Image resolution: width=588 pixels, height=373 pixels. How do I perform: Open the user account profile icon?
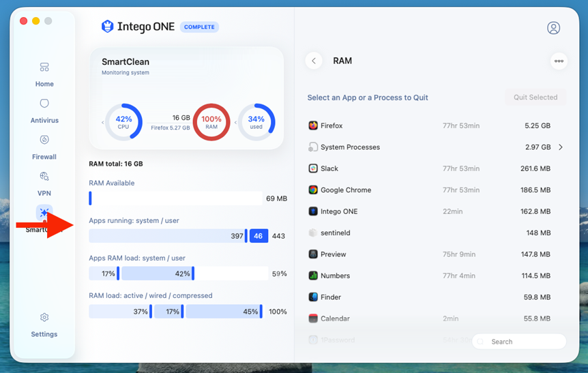coord(553,28)
